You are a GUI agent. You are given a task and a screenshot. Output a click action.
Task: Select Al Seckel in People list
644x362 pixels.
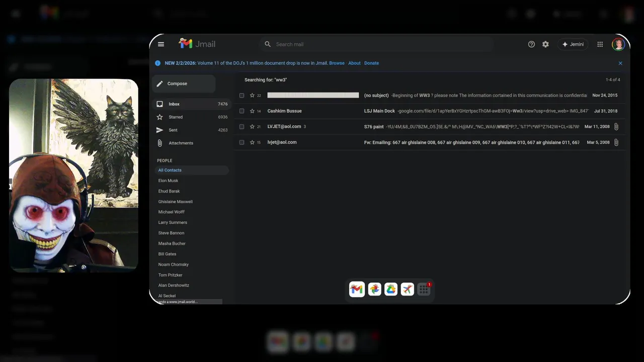pos(167,296)
